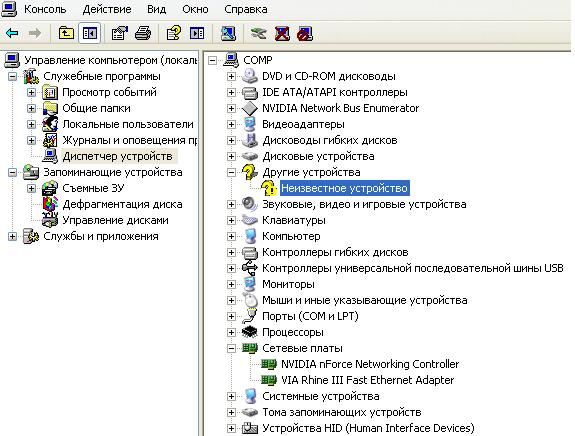
Task: Select Управление дисками in the left tree
Action: (116, 220)
